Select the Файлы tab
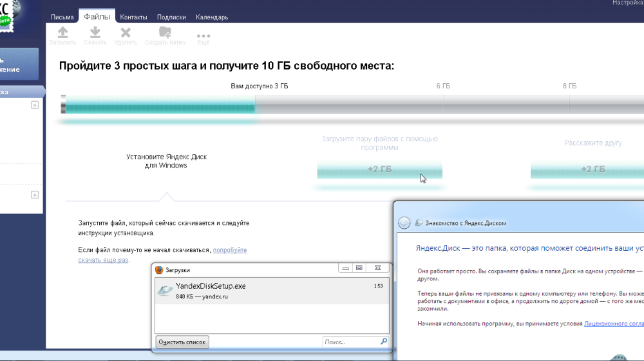 coord(97,17)
